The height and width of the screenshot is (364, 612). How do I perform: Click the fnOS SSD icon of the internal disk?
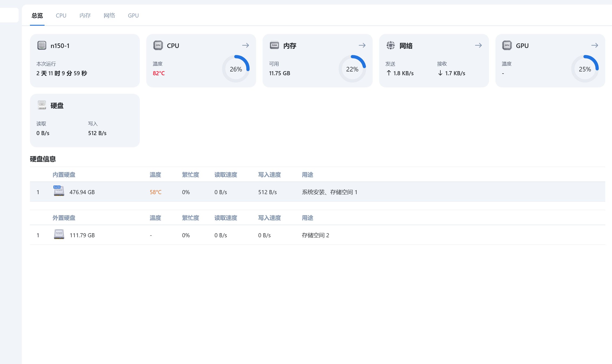coord(59,191)
